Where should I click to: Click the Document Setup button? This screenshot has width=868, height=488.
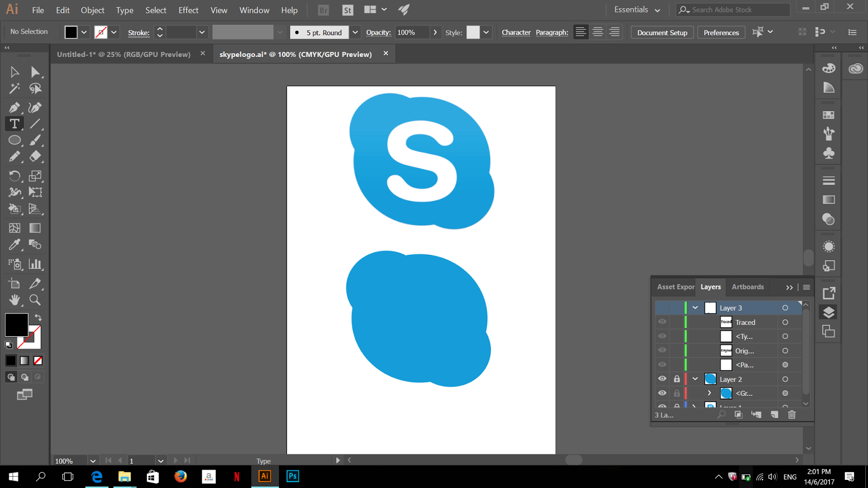point(662,33)
